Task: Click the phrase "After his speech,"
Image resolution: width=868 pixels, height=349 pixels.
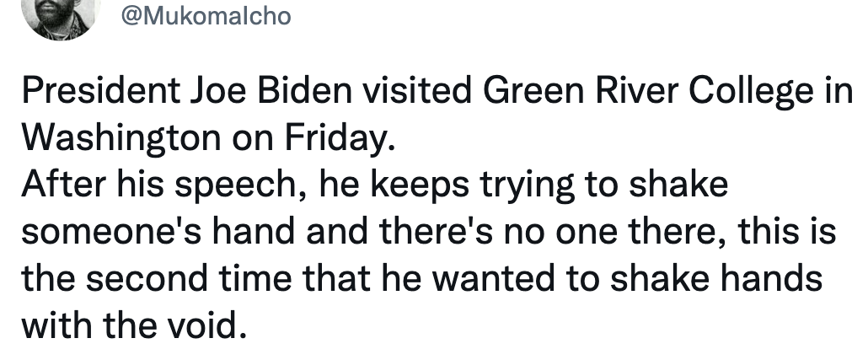Action: tap(164, 185)
